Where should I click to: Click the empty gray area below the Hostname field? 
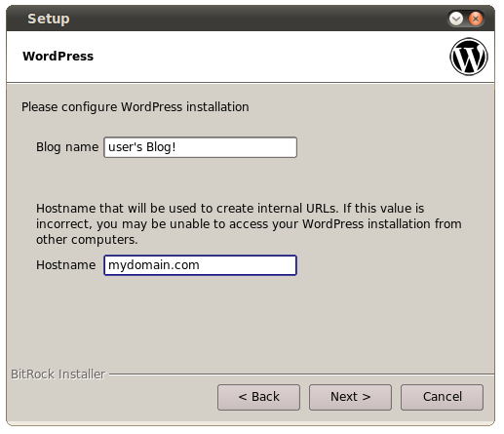pos(251,322)
